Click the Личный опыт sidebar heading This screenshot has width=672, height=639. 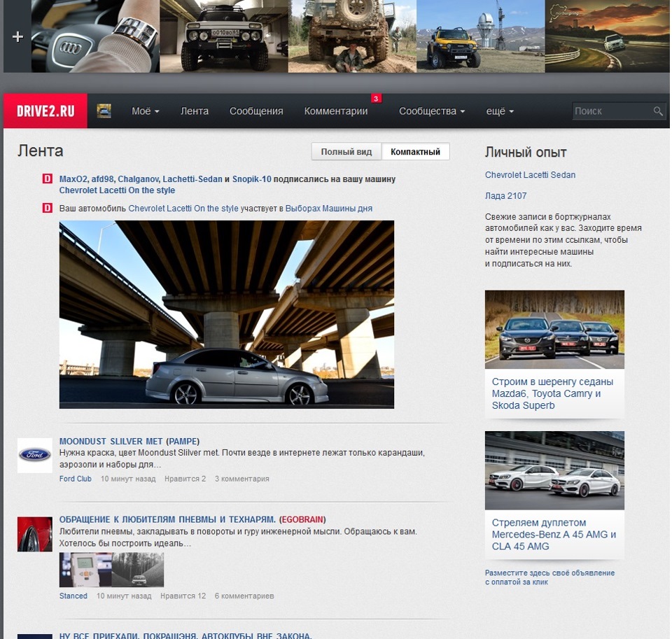pos(526,152)
